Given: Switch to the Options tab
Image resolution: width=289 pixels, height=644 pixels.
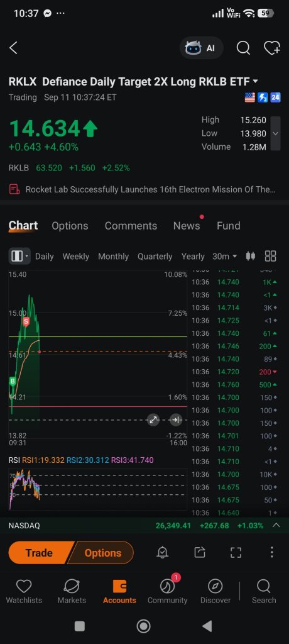Looking at the screenshot, I should pos(70,226).
